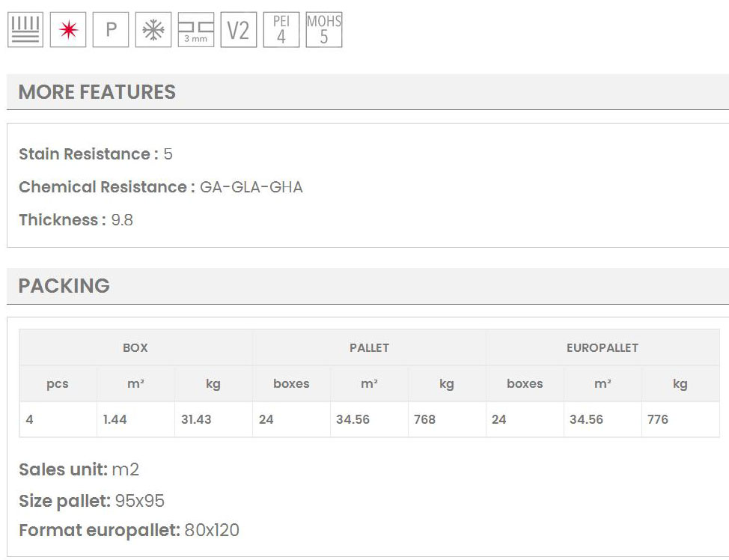Click the 31.43 kg box weight cell

coord(196,419)
